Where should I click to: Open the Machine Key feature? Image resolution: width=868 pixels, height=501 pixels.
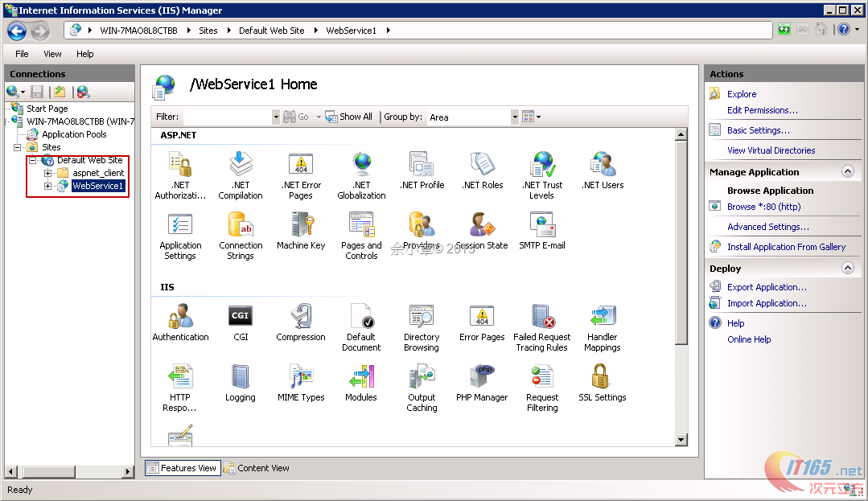301,231
